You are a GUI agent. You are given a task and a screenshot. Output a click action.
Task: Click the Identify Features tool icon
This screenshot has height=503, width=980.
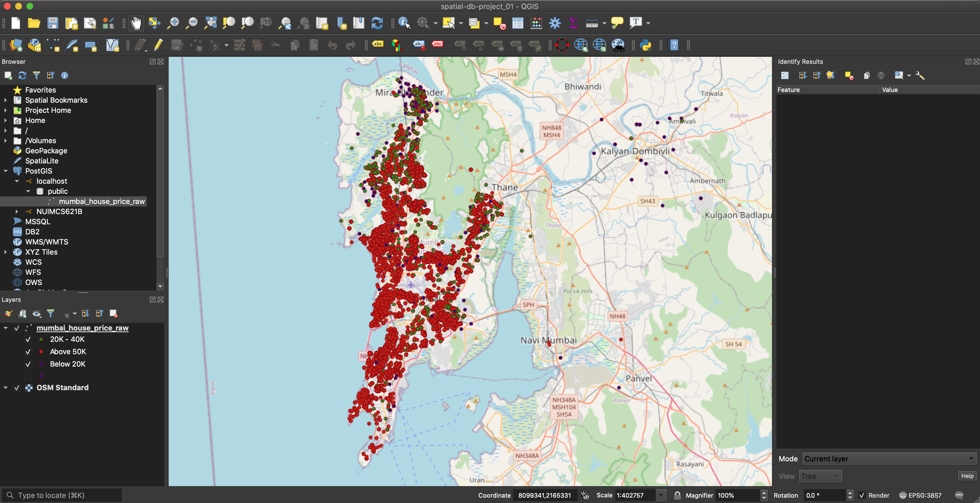pos(404,23)
